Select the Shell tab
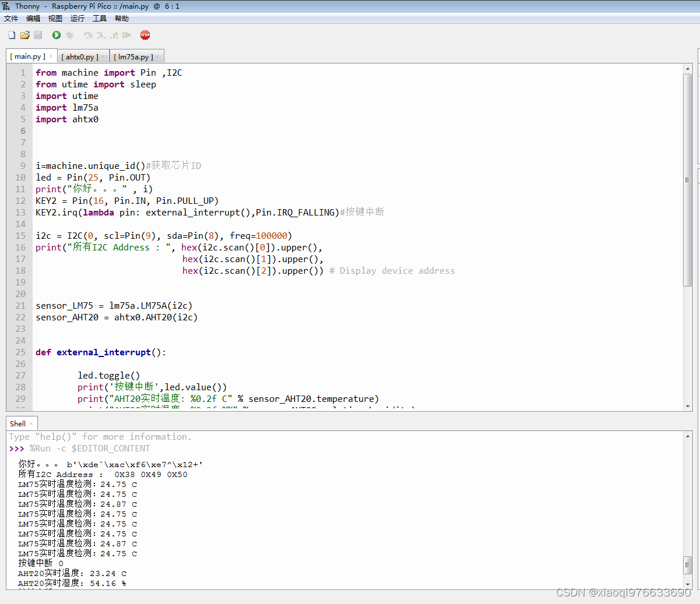700x604 pixels. click(x=17, y=423)
